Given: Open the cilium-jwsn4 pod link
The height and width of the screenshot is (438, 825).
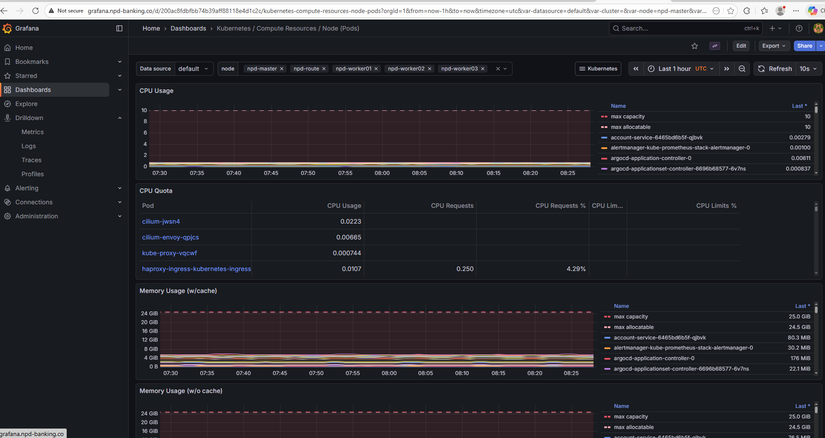Looking at the screenshot, I should click(x=161, y=221).
